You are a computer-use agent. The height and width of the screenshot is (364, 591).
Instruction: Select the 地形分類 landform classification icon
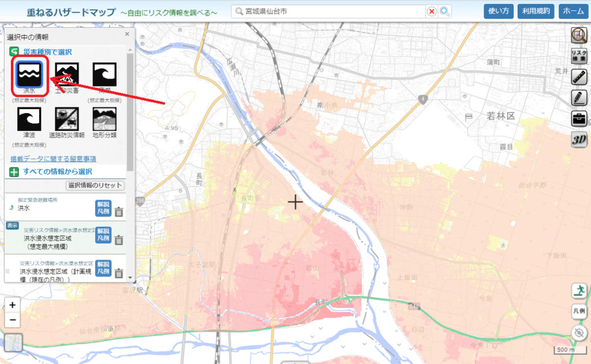pyautogui.click(x=104, y=119)
